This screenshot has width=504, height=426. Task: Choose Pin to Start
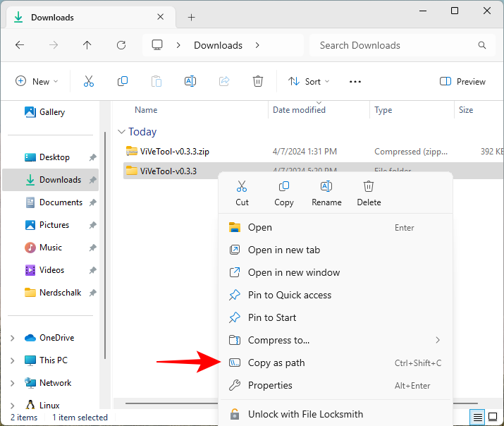point(336,317)
